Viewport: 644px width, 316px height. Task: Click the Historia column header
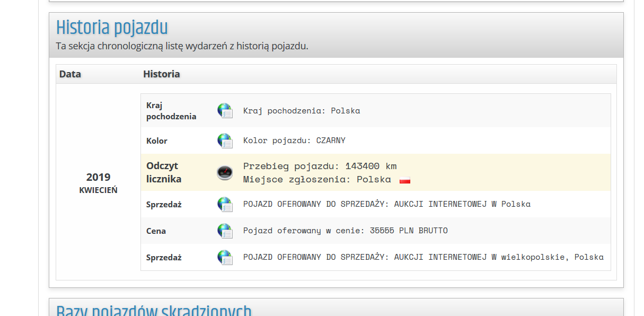pos(162,74)
